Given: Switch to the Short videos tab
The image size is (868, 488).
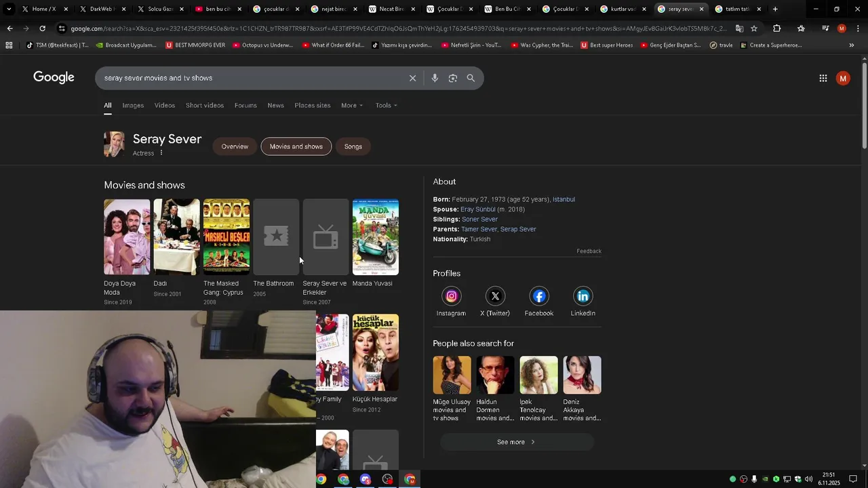Looking at the screenshot, I should 205,105.
